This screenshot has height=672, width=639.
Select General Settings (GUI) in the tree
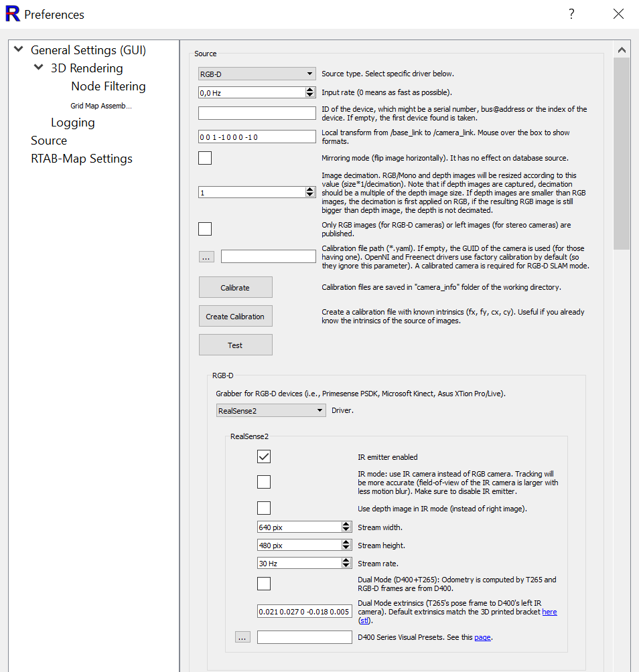(88, 50)
